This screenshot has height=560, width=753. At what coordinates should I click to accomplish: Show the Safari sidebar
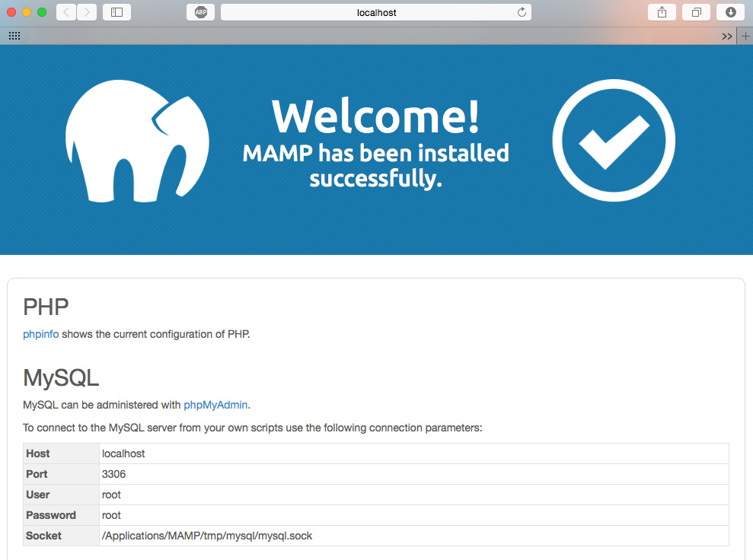116,12
